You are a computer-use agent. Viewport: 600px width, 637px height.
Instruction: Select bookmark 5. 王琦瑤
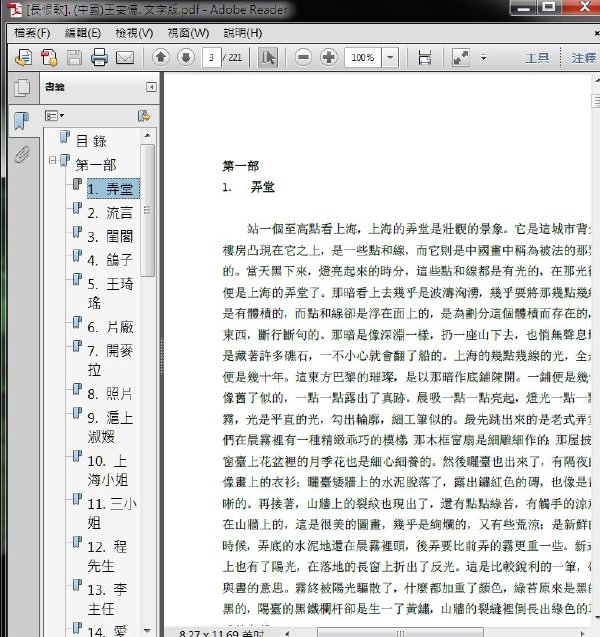click(x=110, y=293)
